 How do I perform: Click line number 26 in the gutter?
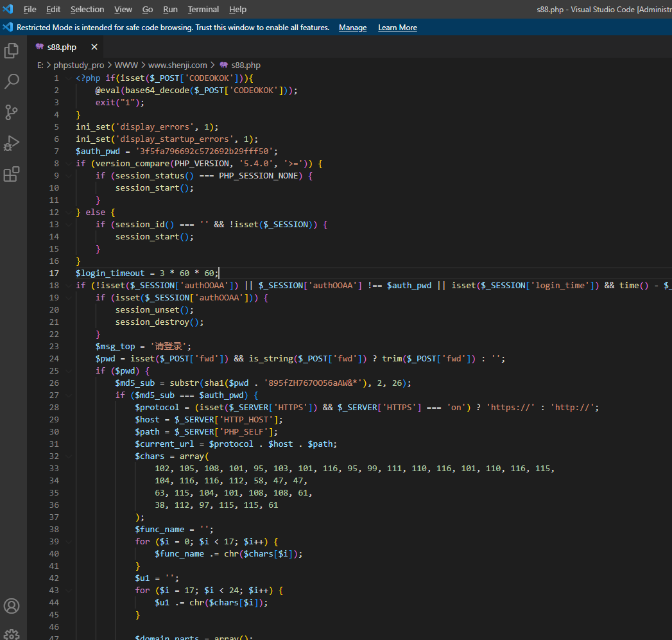click(x=54, y=383)
